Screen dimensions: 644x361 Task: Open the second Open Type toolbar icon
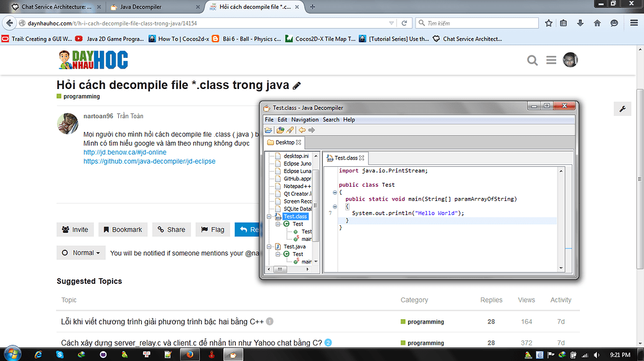click(x=280, y=129)
